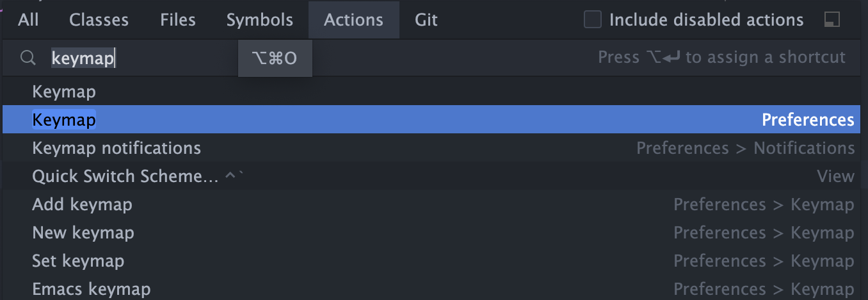Click the open-in-tool-window icon
Viewport: 868px width, 300px height.
[832, 20]
